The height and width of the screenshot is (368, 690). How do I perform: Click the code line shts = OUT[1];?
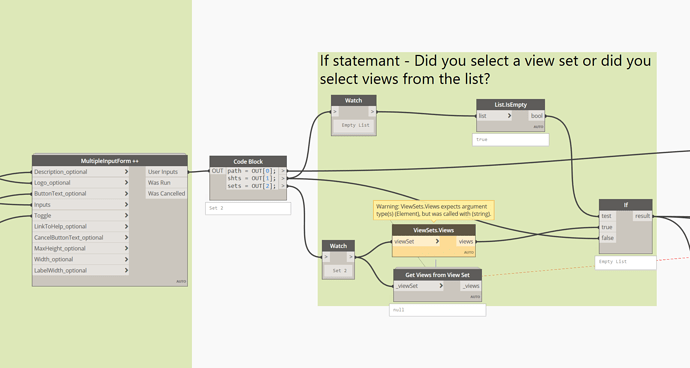[x=252, y=178]
